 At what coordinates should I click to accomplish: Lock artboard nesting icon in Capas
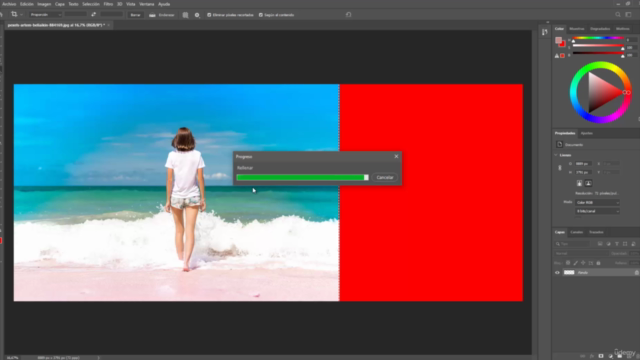click(x=591, y=263)
